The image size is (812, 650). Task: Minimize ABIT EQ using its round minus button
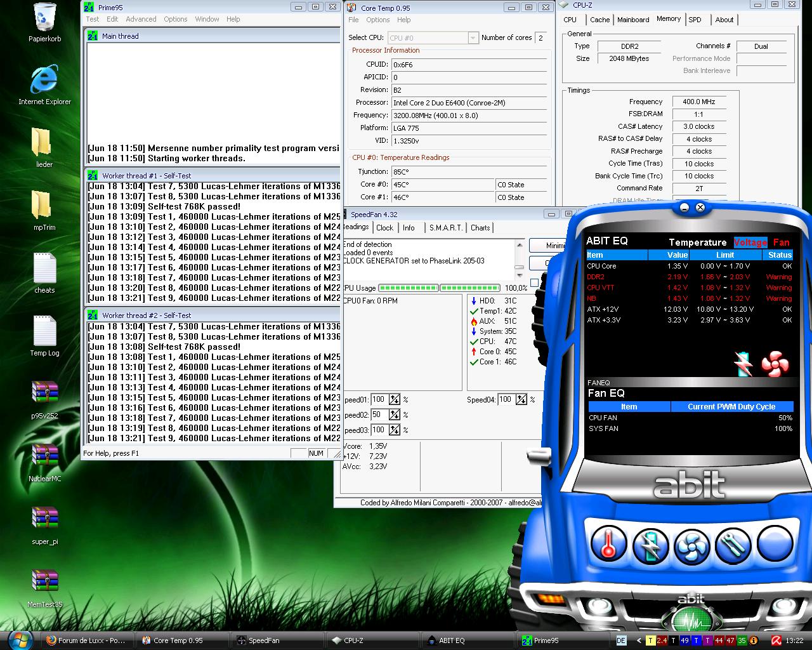pos(684,208)
